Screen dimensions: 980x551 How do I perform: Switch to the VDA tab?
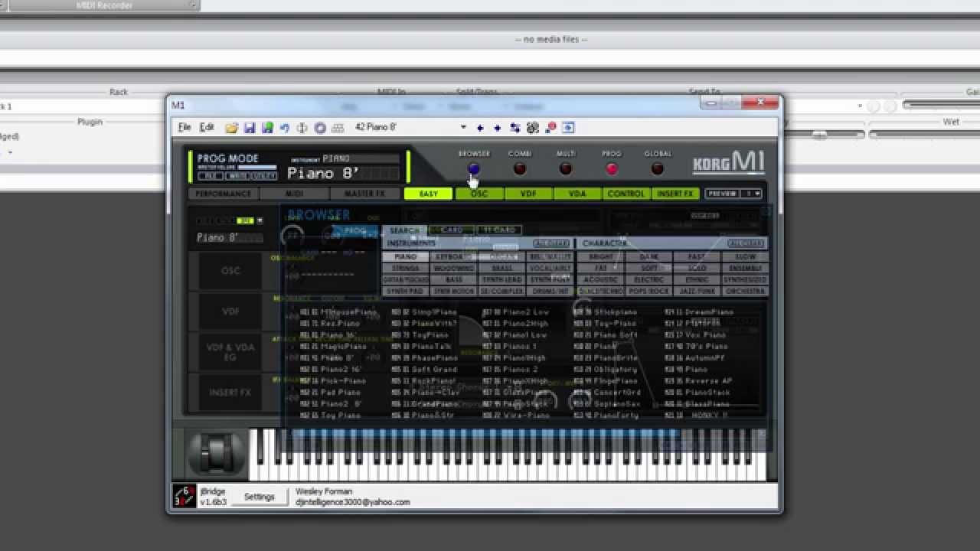(577, 194)
